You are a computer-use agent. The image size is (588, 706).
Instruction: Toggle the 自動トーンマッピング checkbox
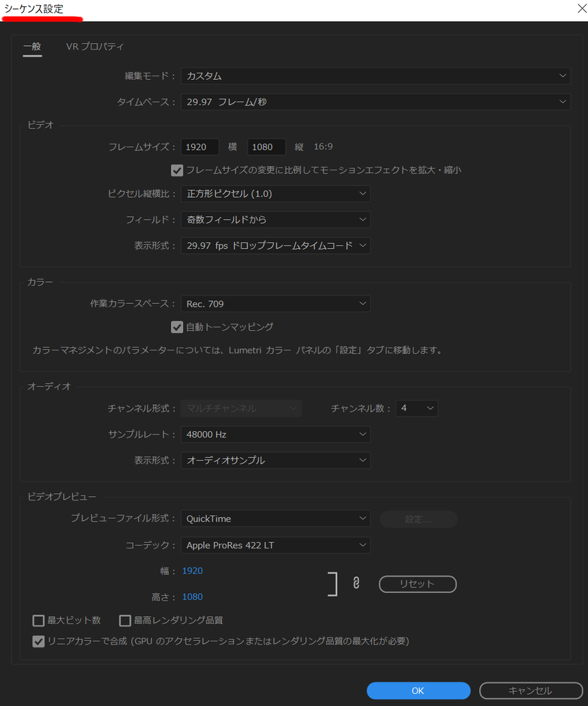tap(177, 327)
